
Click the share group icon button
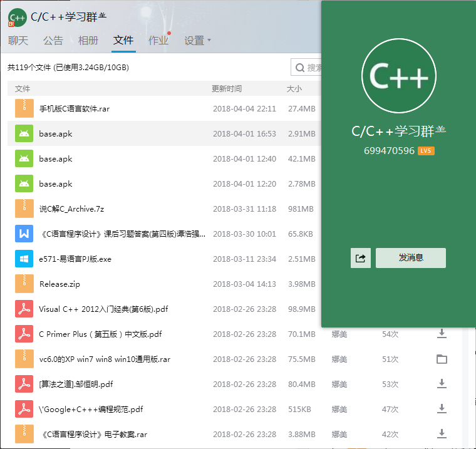(361, 258)
